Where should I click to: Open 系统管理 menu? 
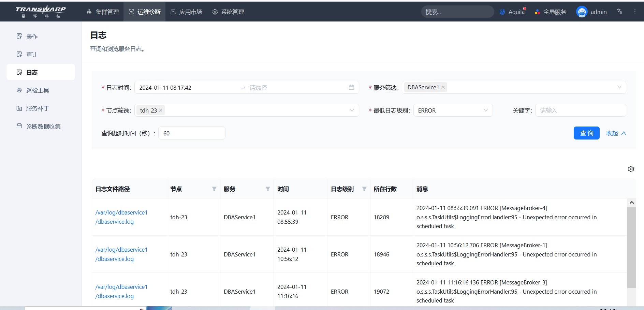coord(228,12)
